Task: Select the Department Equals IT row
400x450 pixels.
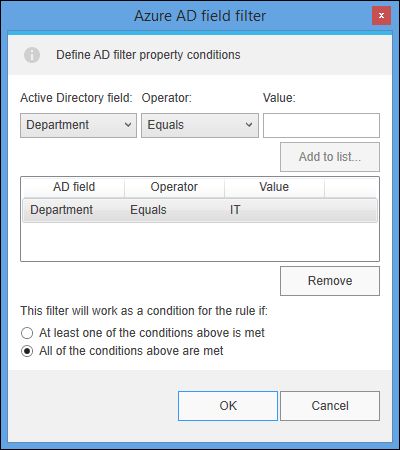Action: click(200, 210)
